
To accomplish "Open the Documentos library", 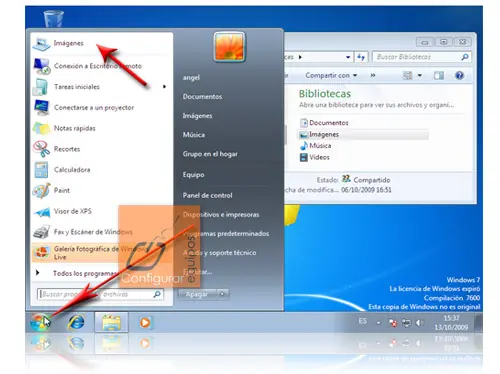I will pos(324,123).
